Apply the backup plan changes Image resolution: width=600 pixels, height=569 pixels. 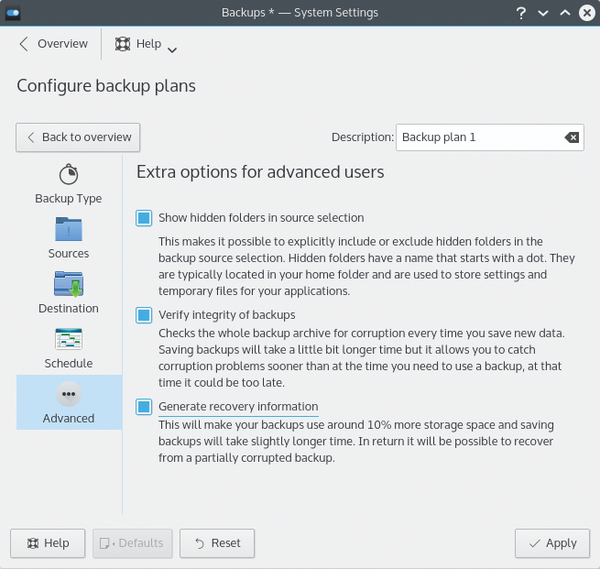tap(552, 543)
